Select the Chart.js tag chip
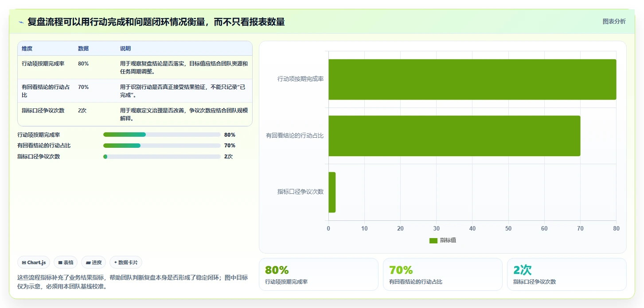This screenshot has height=308, width=644. point(34,262)
